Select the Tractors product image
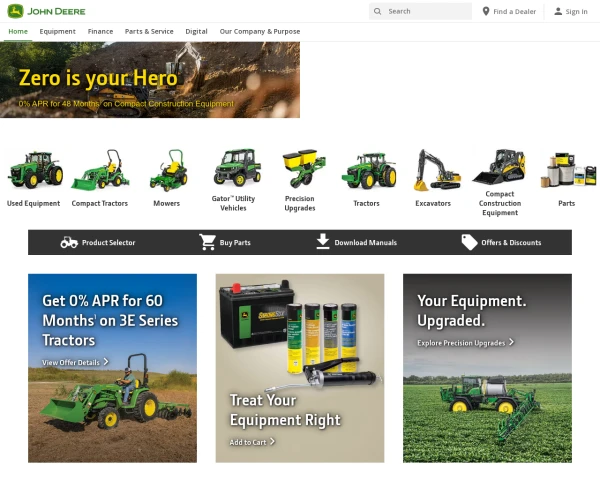Viewport: 600px width, 480px height. pos(369,171)
